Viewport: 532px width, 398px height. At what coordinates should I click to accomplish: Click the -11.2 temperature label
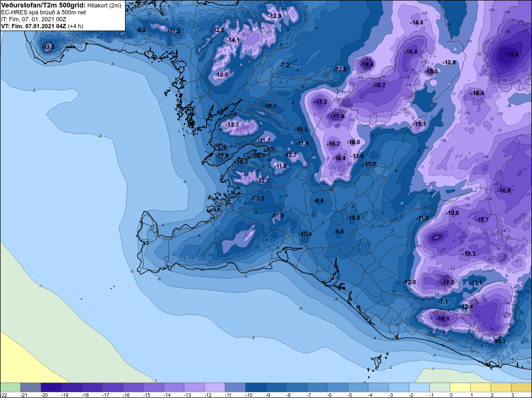174,31
